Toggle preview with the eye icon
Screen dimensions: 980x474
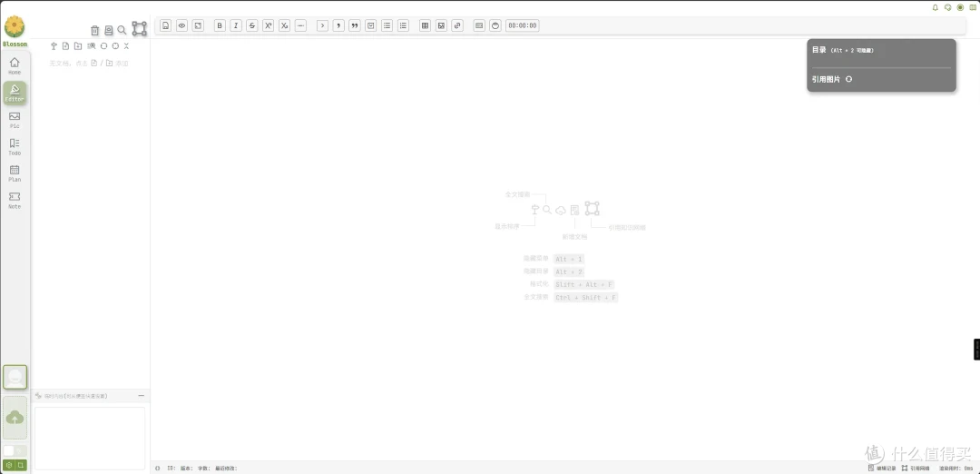[x=181, y=25]
